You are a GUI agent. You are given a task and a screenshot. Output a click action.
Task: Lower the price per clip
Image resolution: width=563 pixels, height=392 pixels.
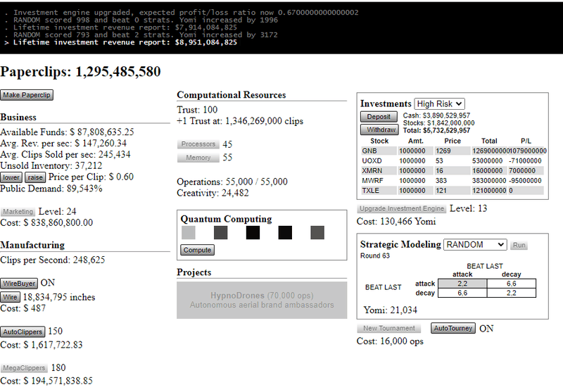click(x=11, y=177)
